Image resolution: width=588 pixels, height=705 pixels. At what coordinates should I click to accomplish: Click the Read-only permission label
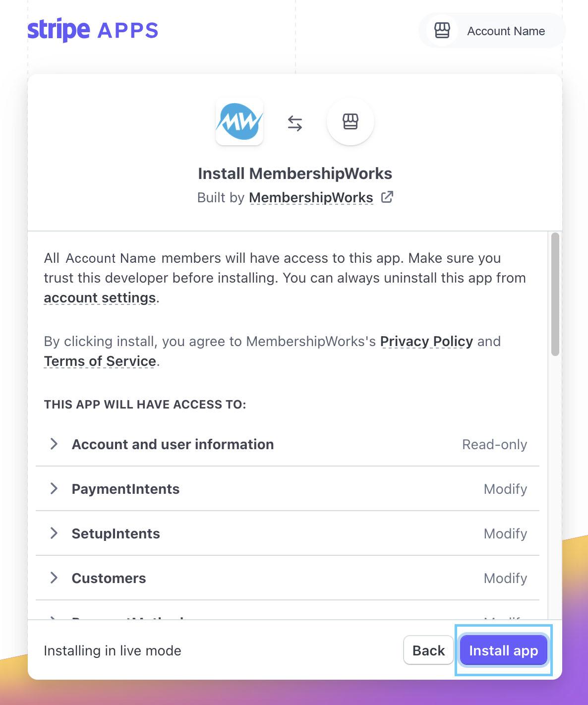[x=494, y=445]
